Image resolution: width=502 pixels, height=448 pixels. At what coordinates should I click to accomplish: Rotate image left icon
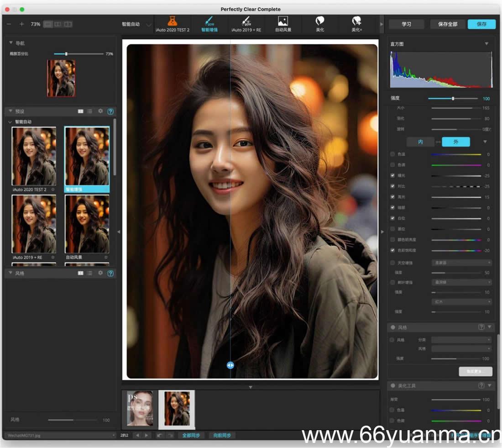click(159, 435)
